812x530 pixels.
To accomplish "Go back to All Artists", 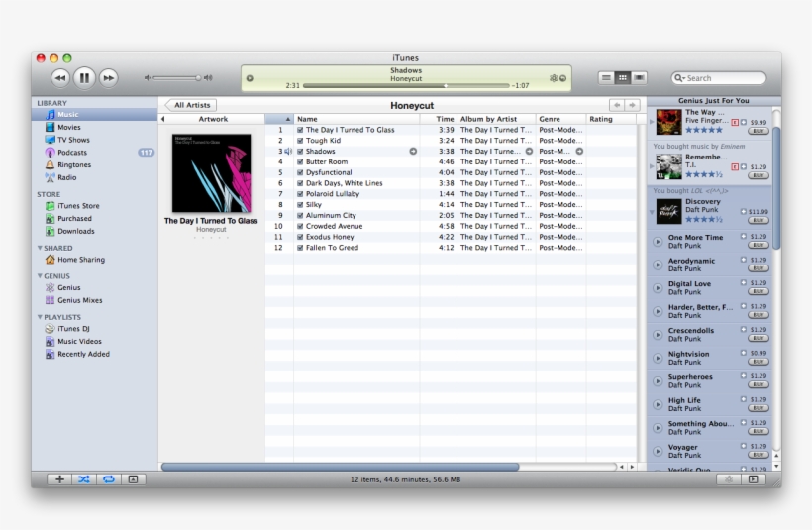I will (191, 105).
